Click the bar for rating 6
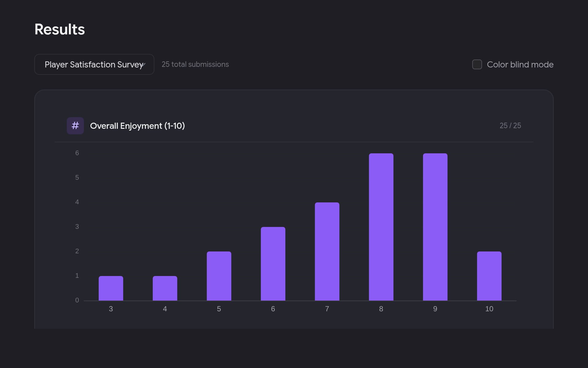 click(x=273, y=264)
